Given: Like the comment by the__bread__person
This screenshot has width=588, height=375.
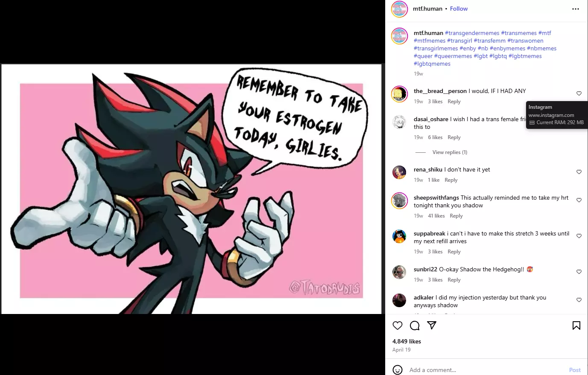Looking at the screenshot, I should (x=579, y=93).
